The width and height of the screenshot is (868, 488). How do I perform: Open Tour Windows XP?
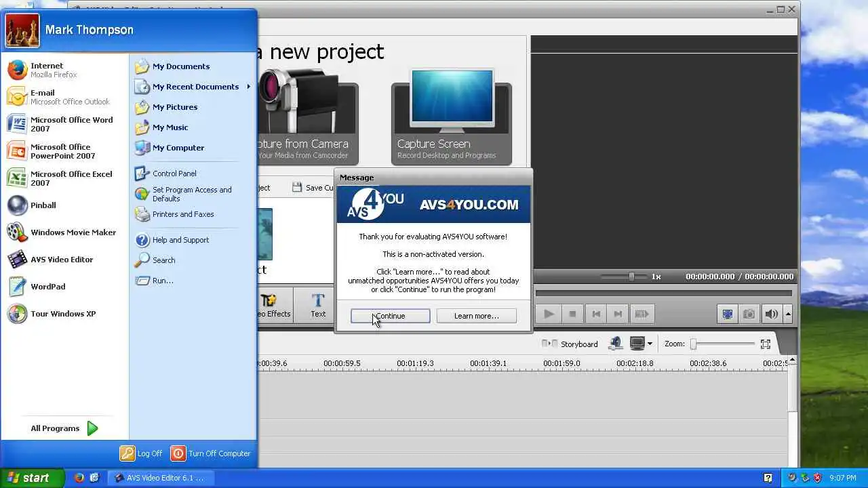pyautogui.click(x=64, y=314)
